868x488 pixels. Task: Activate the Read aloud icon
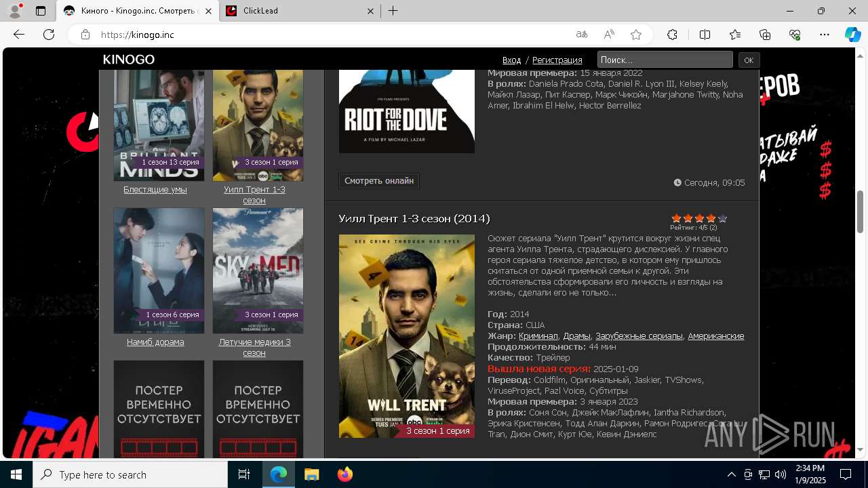click(x=609, y=35)
